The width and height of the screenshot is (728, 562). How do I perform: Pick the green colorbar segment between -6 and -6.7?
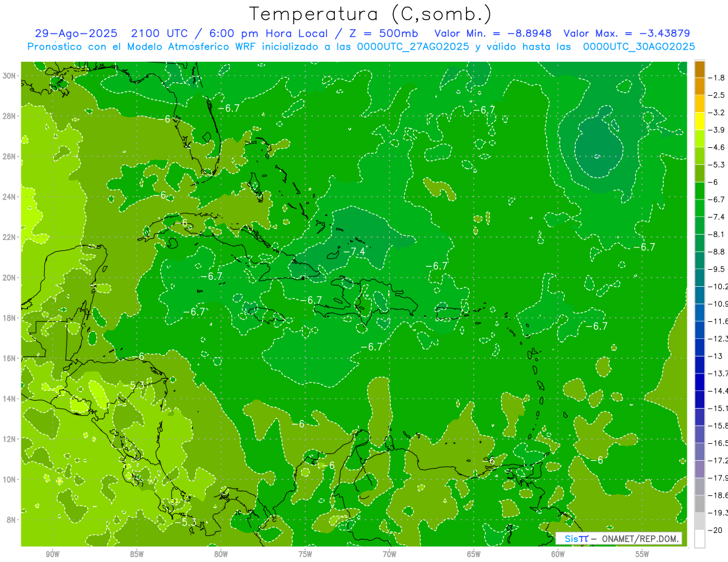(699, 191)
